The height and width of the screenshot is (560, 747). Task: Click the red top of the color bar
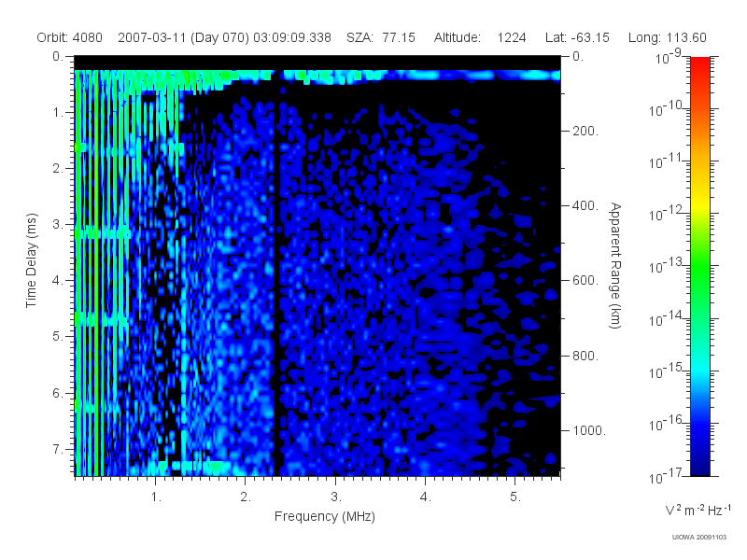[x=699, y=66]
